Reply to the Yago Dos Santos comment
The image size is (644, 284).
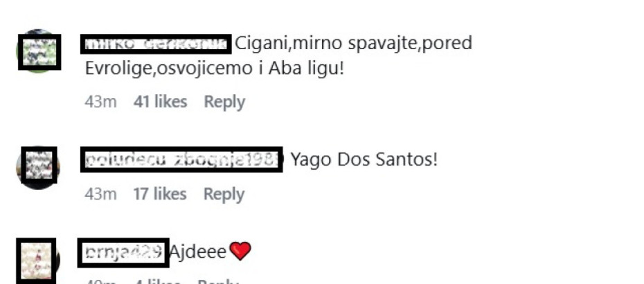[x=224, y=194]
